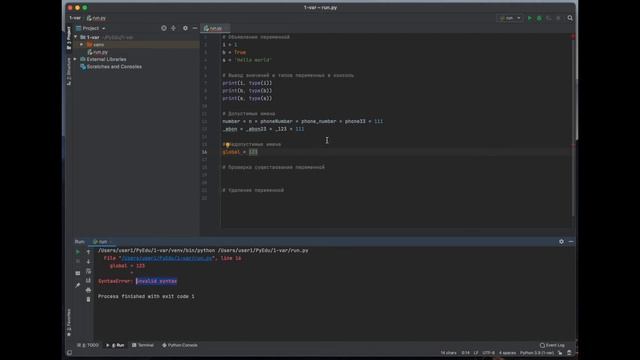The image size is (640, 360).
Task: Open Python interpreter selector in status bar
Action: tap(537, 353)
